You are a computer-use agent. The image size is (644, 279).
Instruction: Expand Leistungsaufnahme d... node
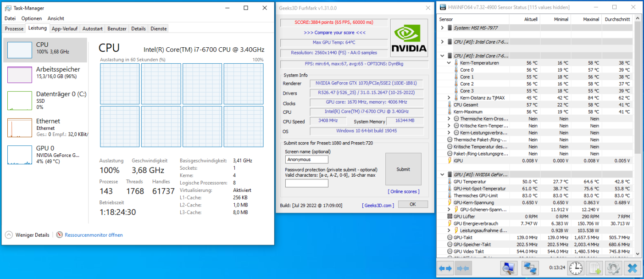coord(449,230)
